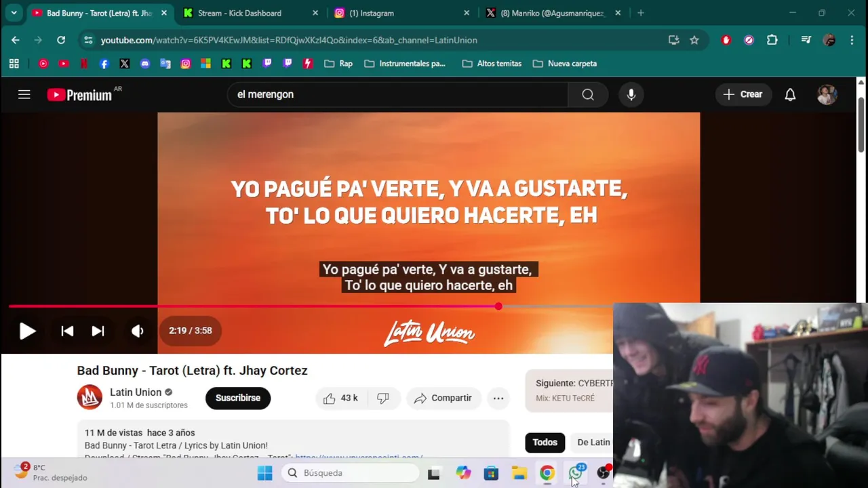868x488 pixels.
Task: Bookmark this page with star icon
Action: [x=694, y=40]
